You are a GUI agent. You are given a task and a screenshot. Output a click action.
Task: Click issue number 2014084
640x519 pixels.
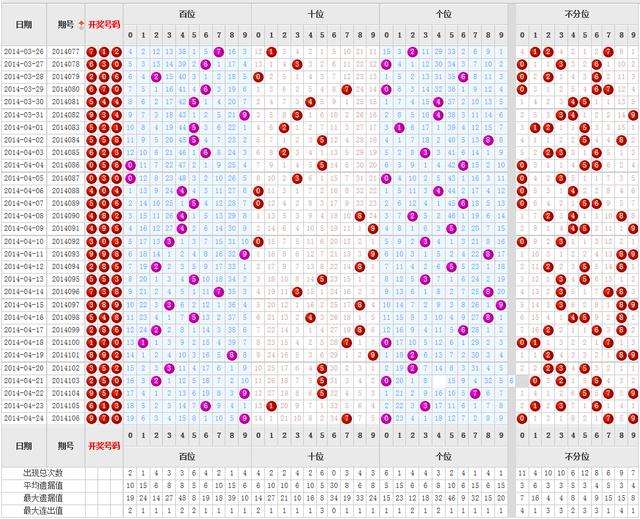(x=66, y=140)
